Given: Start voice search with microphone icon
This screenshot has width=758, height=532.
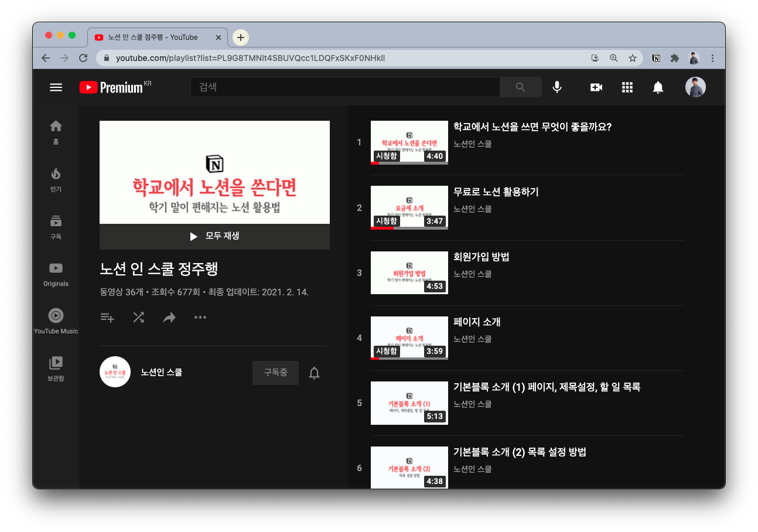Looking at the screenshot, I should [557, 87].
